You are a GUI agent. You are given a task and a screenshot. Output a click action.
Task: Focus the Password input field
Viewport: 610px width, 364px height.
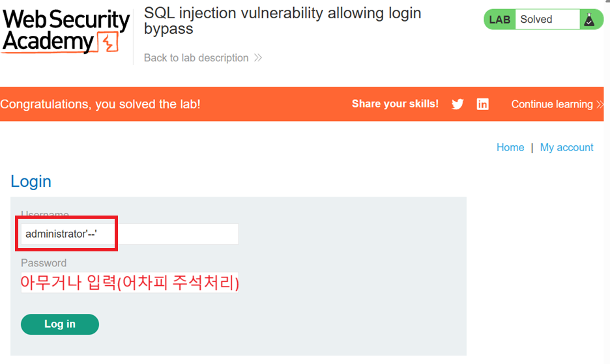[130, 283]
